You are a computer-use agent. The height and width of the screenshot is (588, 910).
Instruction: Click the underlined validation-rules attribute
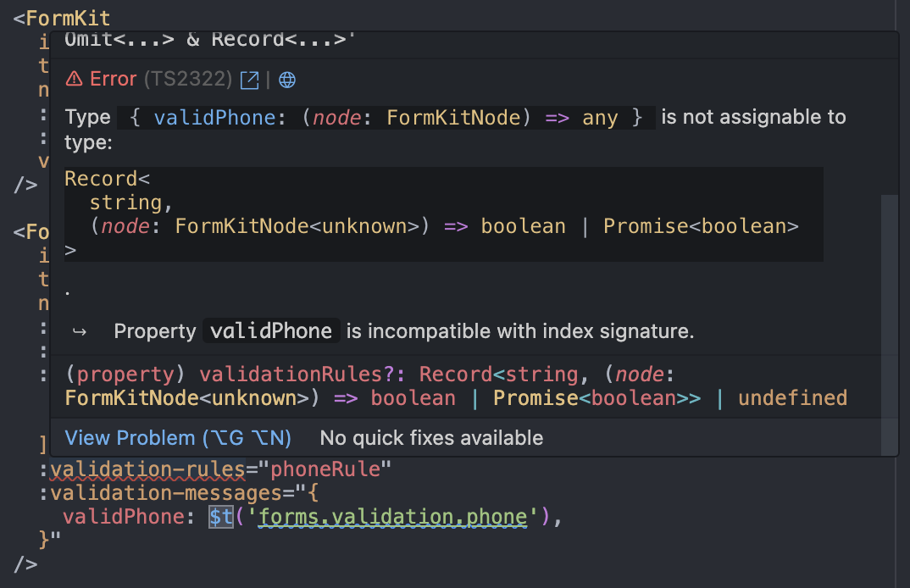click(x=147, y=469)
